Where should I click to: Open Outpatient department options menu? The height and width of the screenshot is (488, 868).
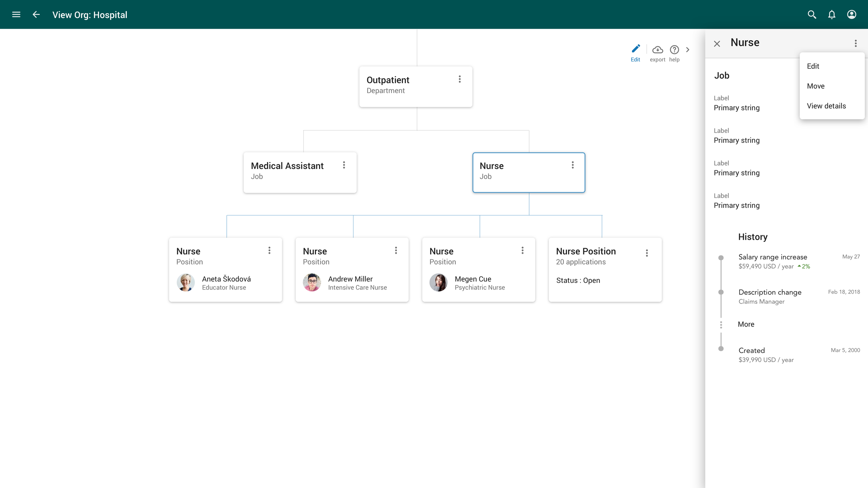coord(460,79)
